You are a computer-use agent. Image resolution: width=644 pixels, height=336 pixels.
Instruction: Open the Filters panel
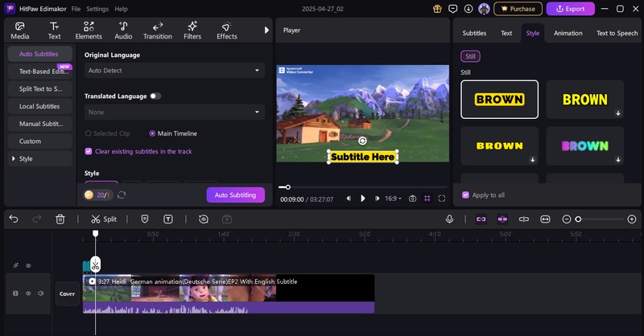pyautogui.click(x=192, y=31)
